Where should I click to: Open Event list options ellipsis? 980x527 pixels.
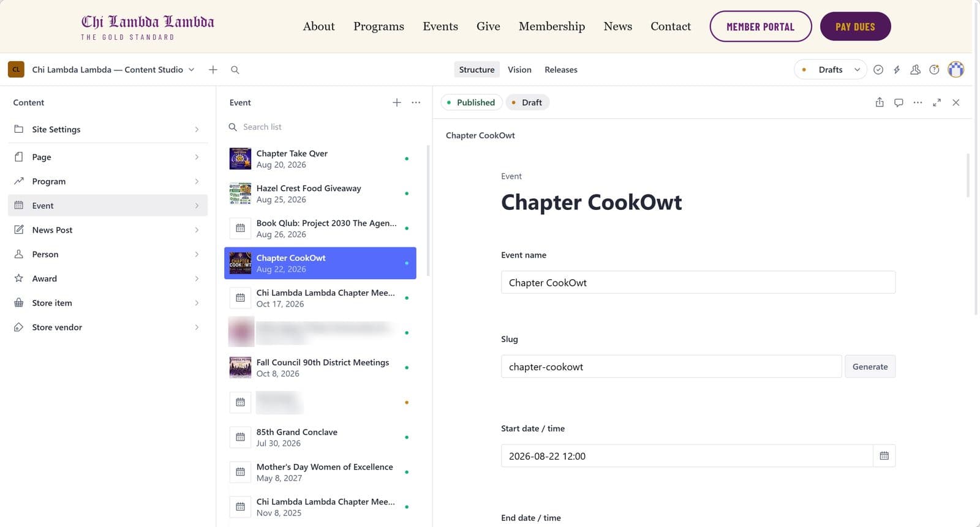coord(416,102)
